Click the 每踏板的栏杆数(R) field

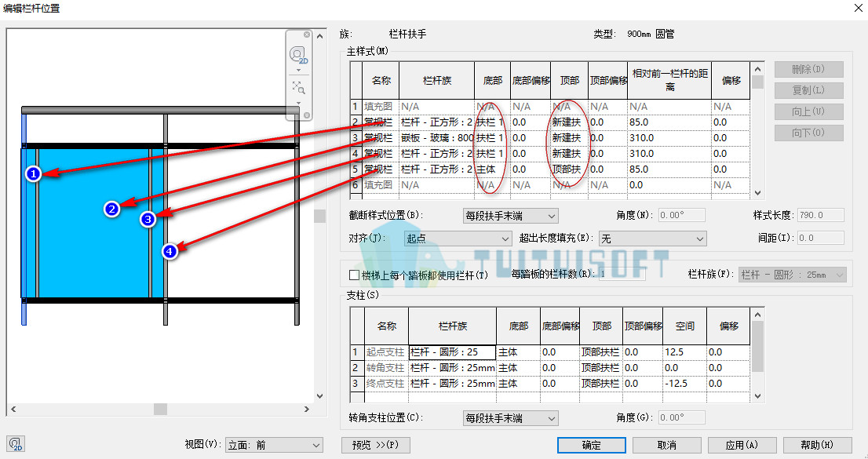tap(622, 274)
